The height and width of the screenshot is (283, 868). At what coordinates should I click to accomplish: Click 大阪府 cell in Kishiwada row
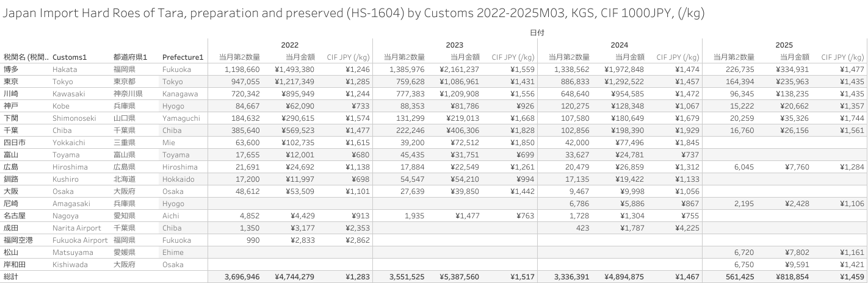coord(124,265)
